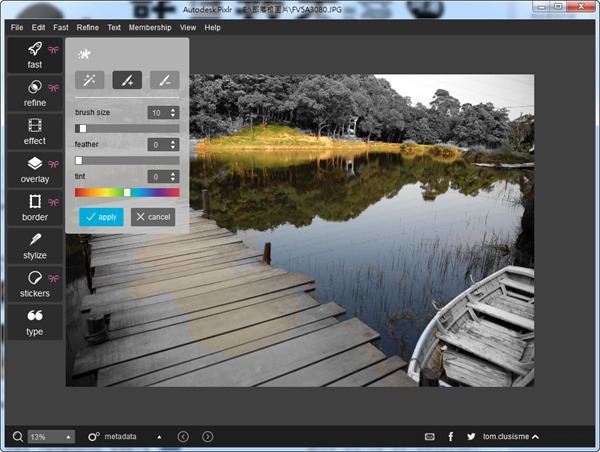Click the tint rainbow color slider
Image resolution: width=600 pixels, height=452 pixels.
tap(127, 193)
